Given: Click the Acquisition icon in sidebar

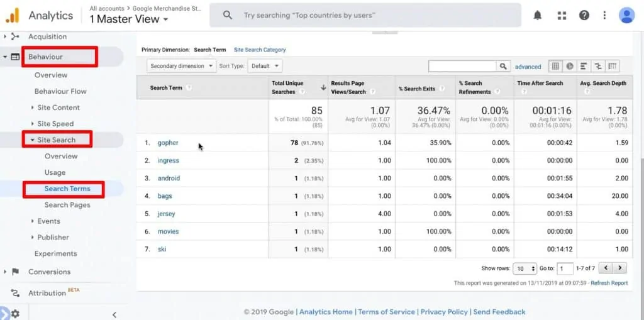Looking at the screenshot, I should pyautogui.click(x=15, y=36).
